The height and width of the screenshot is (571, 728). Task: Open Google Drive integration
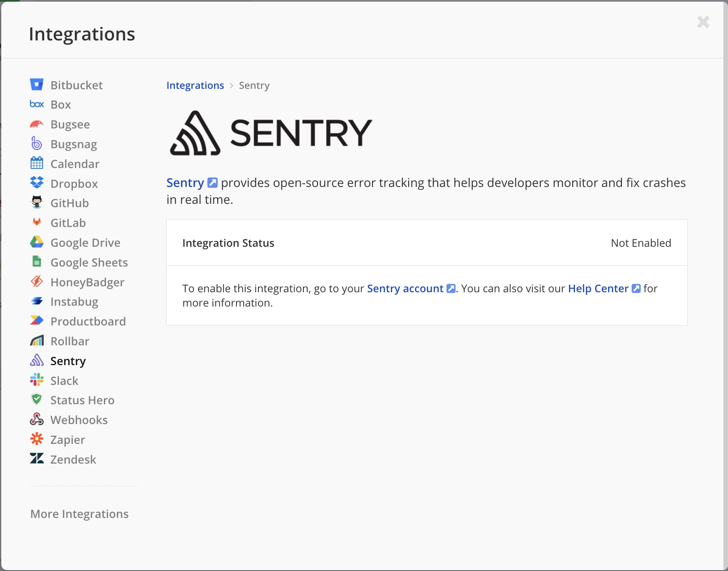tap(85, 243)
